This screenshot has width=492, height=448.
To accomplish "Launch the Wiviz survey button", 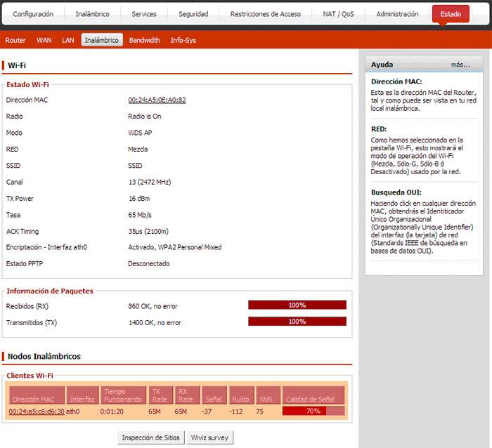I will (x=209, y=437).
